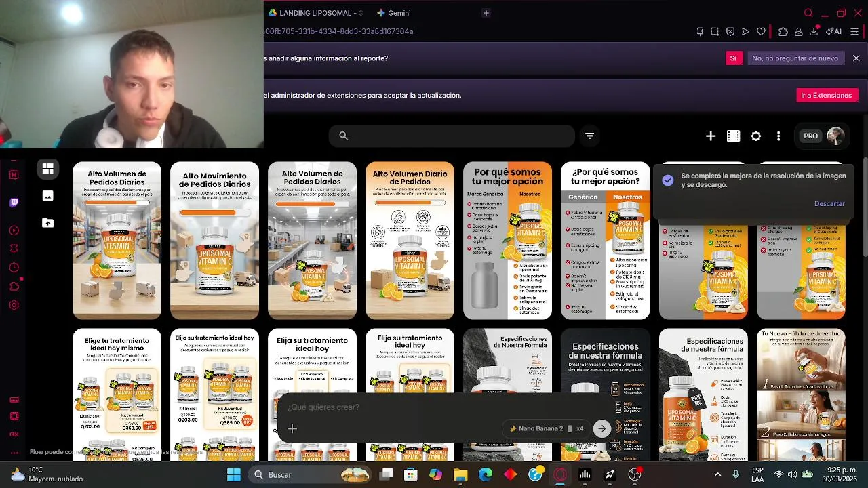The width and height of the screenshot is (868, 488).
Task: Open a new browser tab with plus
Action: point(486,13)
